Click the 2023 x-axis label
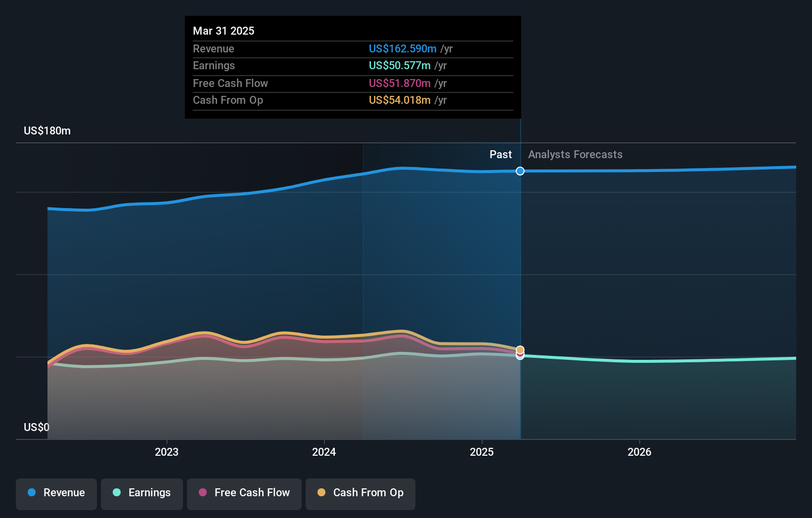Image resolution: width=812 pixels, height=518 pixels. click(167, 452)
